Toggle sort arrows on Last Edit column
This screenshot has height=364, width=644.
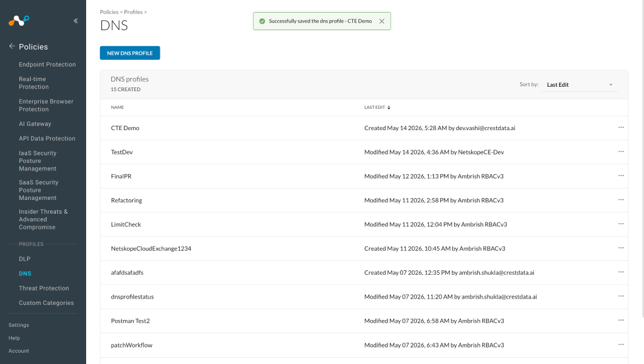389,108
